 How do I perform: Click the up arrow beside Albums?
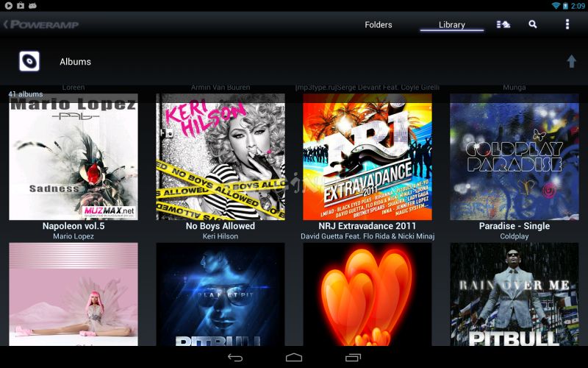coord(571,61)
